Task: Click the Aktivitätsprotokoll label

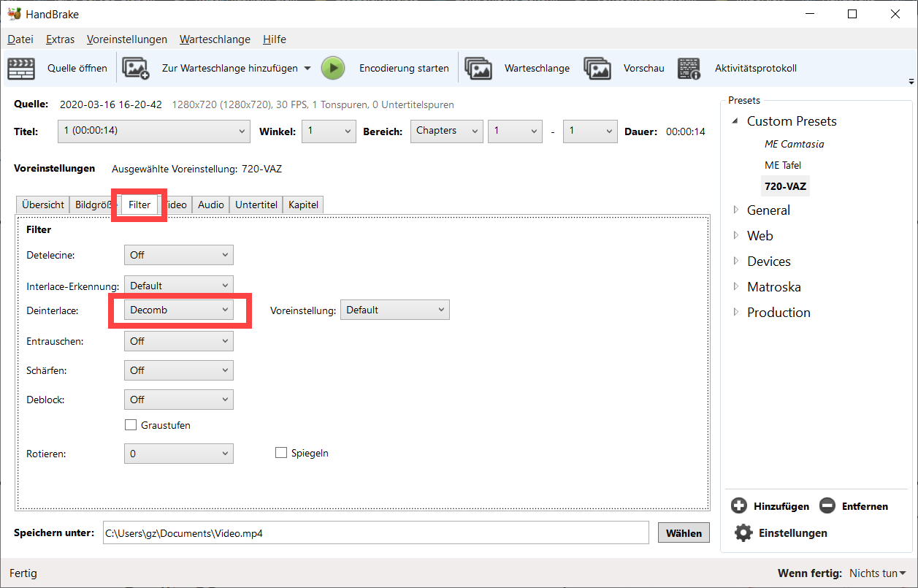Action: [756, 68]
